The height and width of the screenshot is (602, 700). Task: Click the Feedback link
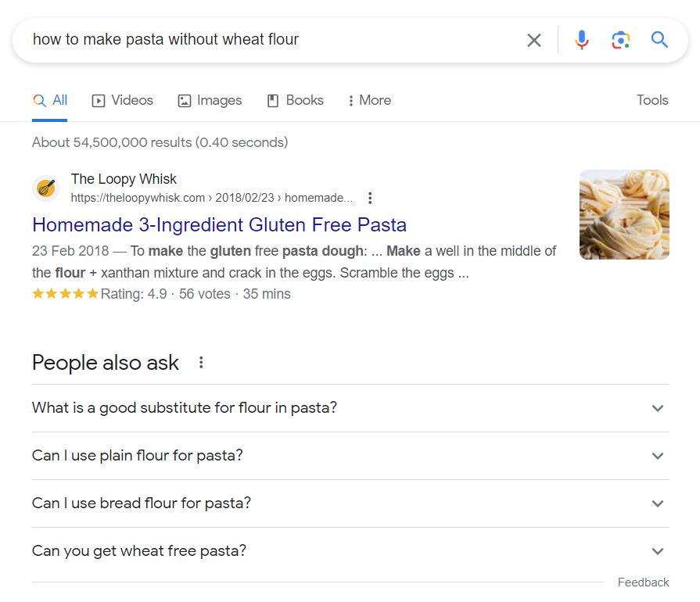point(643,582)
